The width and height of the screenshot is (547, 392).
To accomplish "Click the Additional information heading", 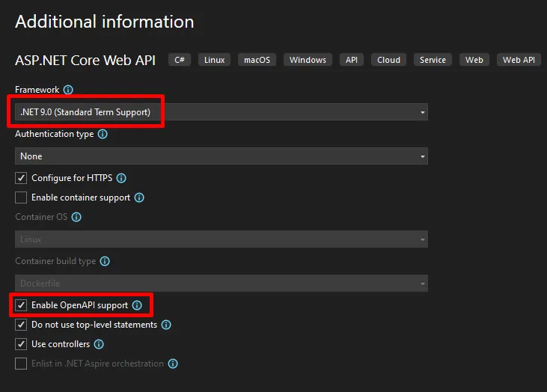I will coord(104,22).
